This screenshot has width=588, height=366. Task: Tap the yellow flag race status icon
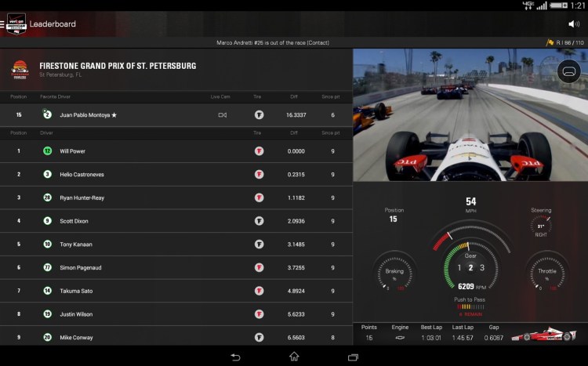[x=550, y=43]
